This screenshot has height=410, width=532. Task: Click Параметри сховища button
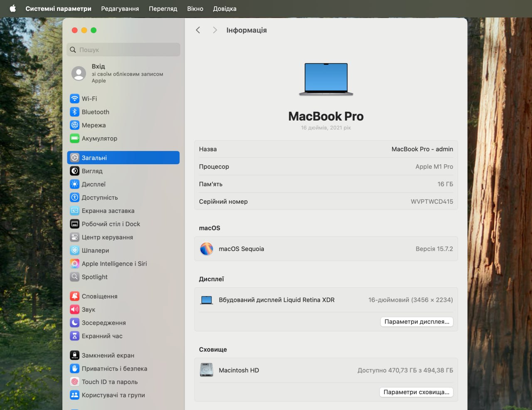pyautogui.click(x=416, y=392)
